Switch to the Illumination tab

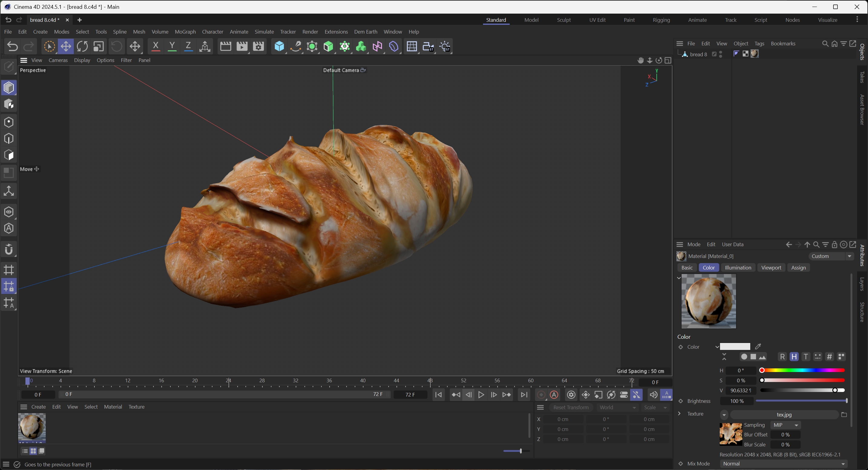click(x=738, y=268)
